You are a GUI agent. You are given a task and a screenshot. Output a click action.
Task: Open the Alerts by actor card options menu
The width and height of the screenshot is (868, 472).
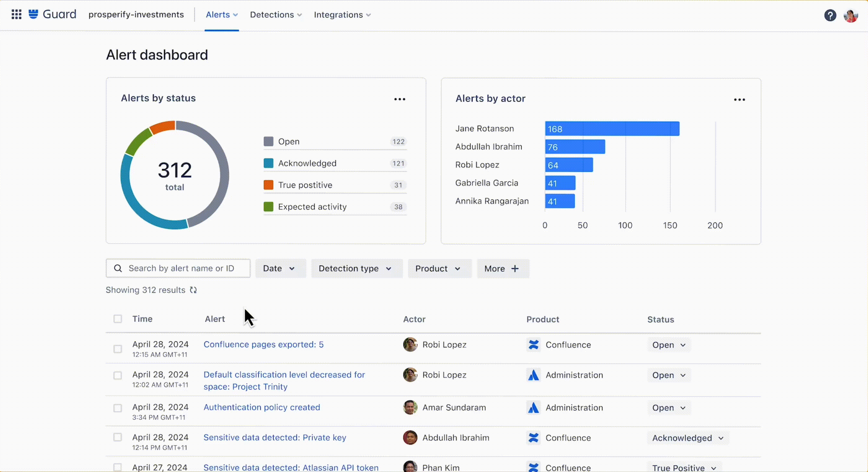[x=740, y=99]
